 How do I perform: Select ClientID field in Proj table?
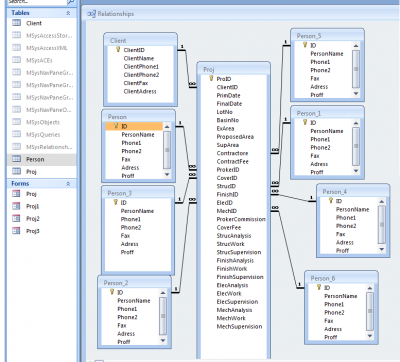[x=227, y=87]
